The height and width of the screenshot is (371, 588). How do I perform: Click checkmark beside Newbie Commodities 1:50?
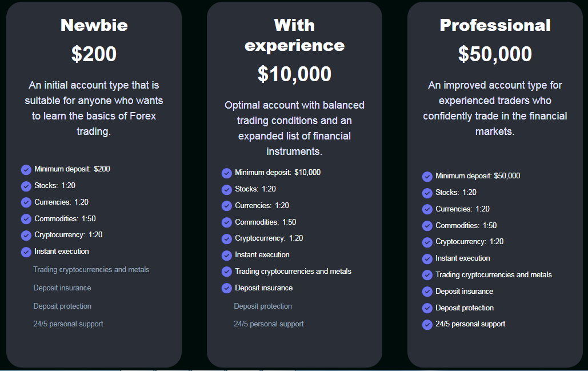(26, 219)
